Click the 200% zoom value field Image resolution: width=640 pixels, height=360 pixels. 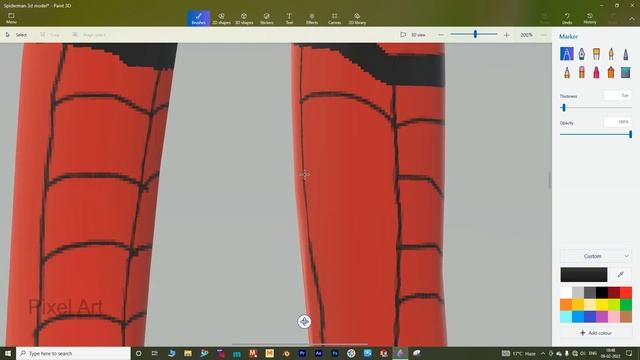tap(526, 35)
